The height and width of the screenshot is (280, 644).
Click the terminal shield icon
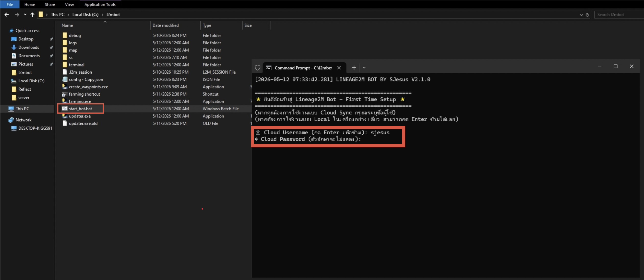coord(258,68)
